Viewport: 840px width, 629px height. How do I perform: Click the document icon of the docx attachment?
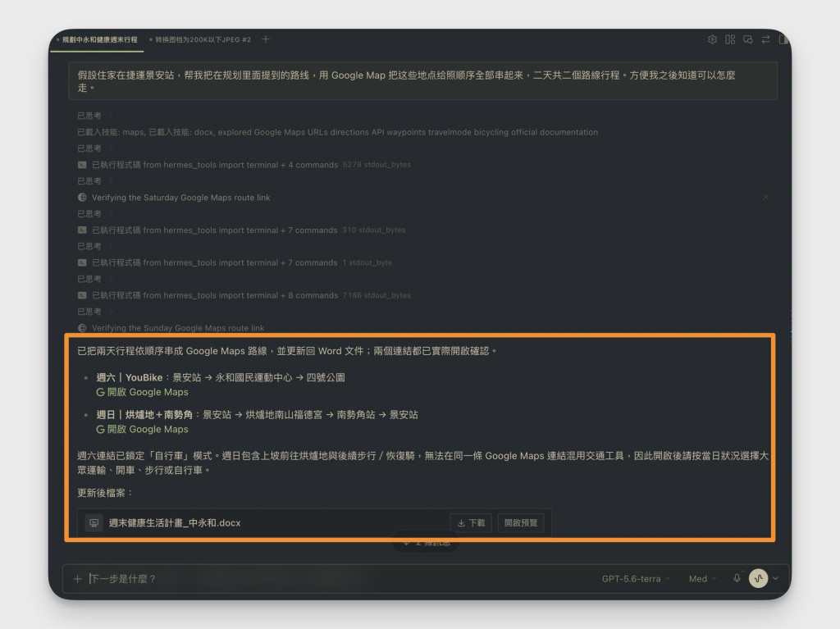pyautogui.click(x=94, y=523)
